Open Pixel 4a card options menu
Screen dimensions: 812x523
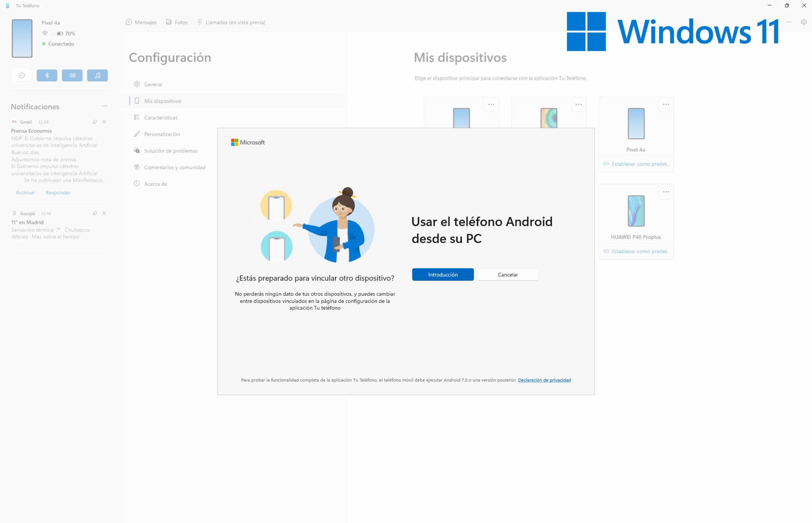[666, 105]
